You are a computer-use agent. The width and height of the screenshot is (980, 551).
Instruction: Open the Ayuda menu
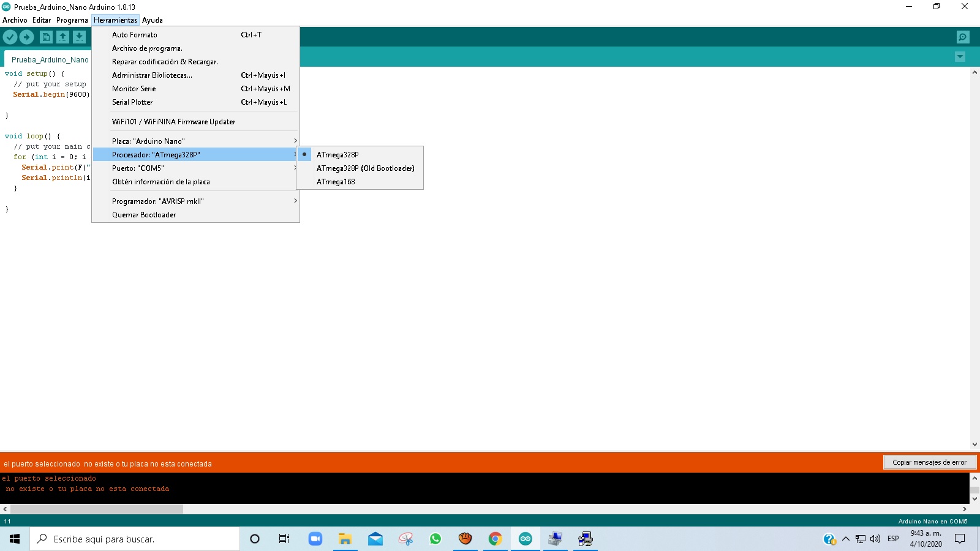click(153, 20)
